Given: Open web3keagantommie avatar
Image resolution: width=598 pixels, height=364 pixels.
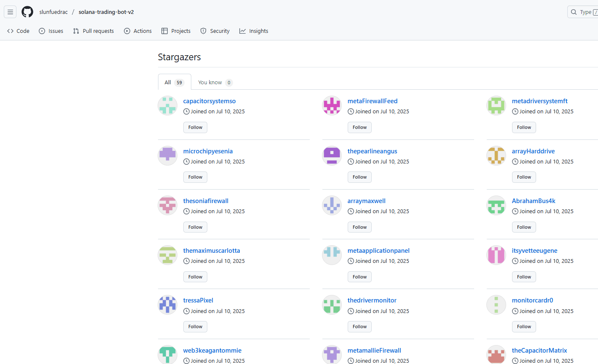Looking at the screenshot, I should pos(168,354).
